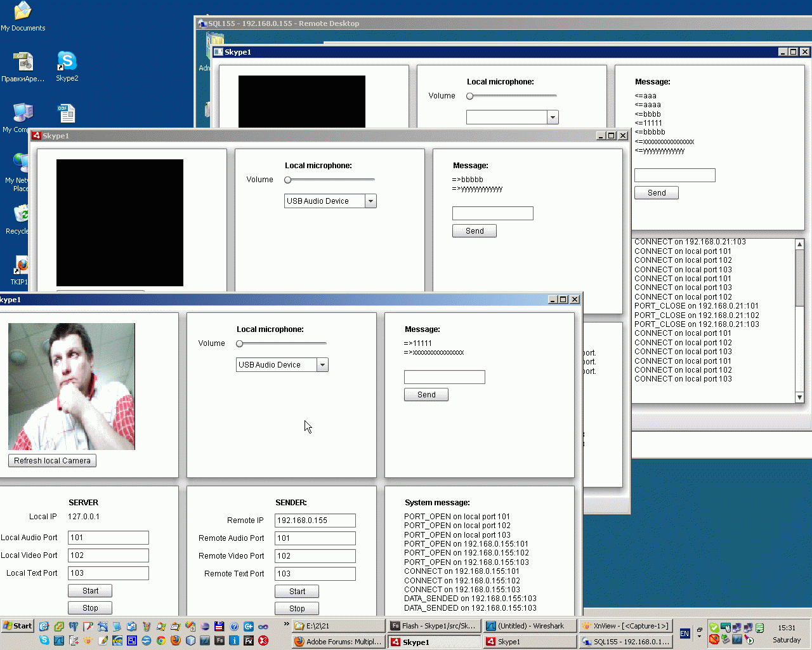This screenshot has width=812, height=650.
Task: Open the My Documents desktop folder
Action: pos(23,17)
